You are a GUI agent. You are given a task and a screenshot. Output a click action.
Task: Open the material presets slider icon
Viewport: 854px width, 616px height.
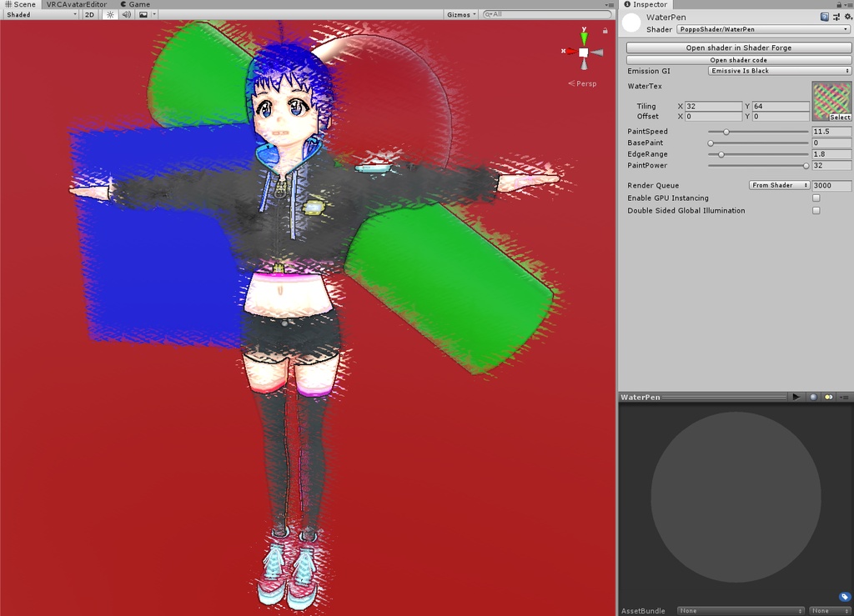[836, 17]
